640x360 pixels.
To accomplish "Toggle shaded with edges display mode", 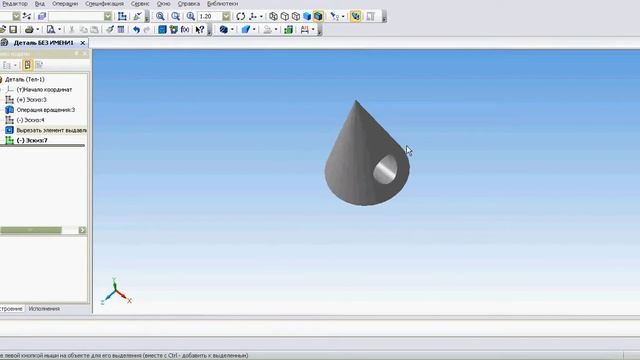I will (318, 16).
